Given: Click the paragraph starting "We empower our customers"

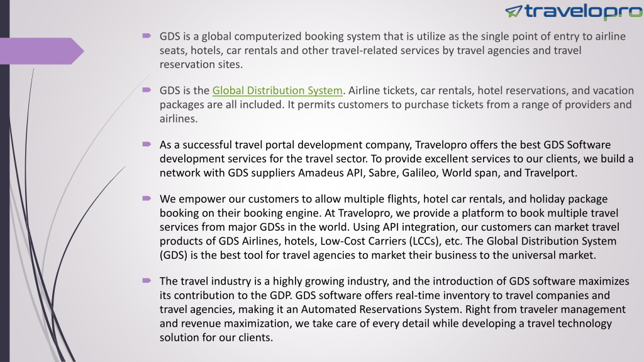Looking at the screenshot, I should coord(389,227).
